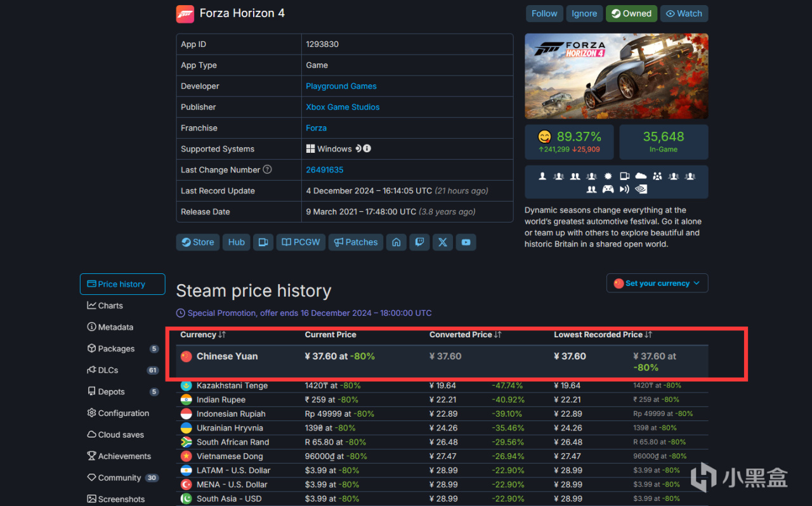Viewport: 812px width, 506px height.
Task: Follow the Playground Games developer link
Action: (341, 86)
